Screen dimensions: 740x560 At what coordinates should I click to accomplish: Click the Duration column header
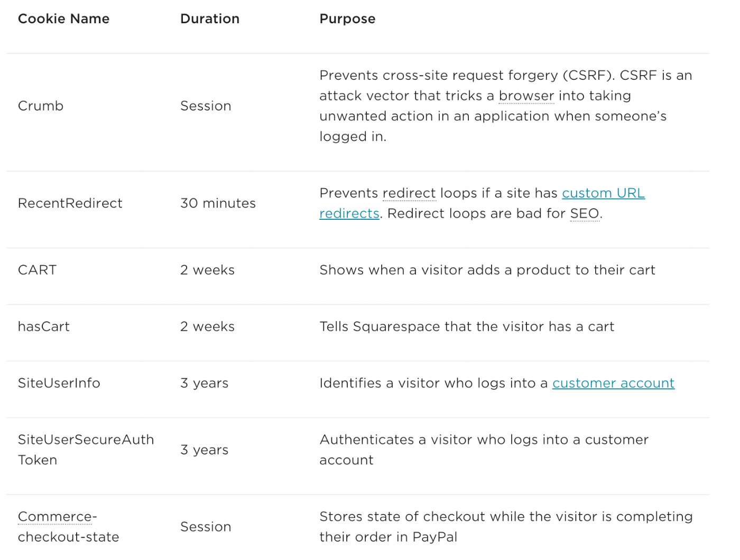(x=210, y=19)
